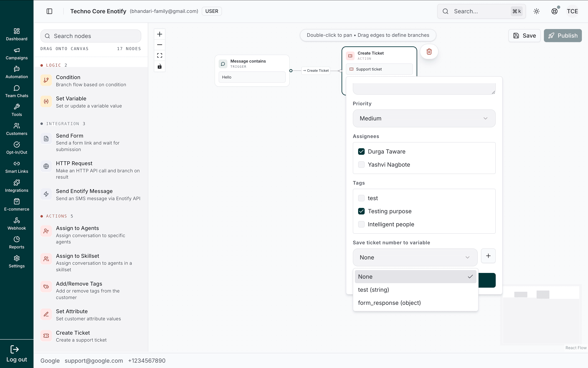The width and height of the screenshot is (588, 368).
Task: Toggle light/dark theme sun icon
Action: (537, 11)
